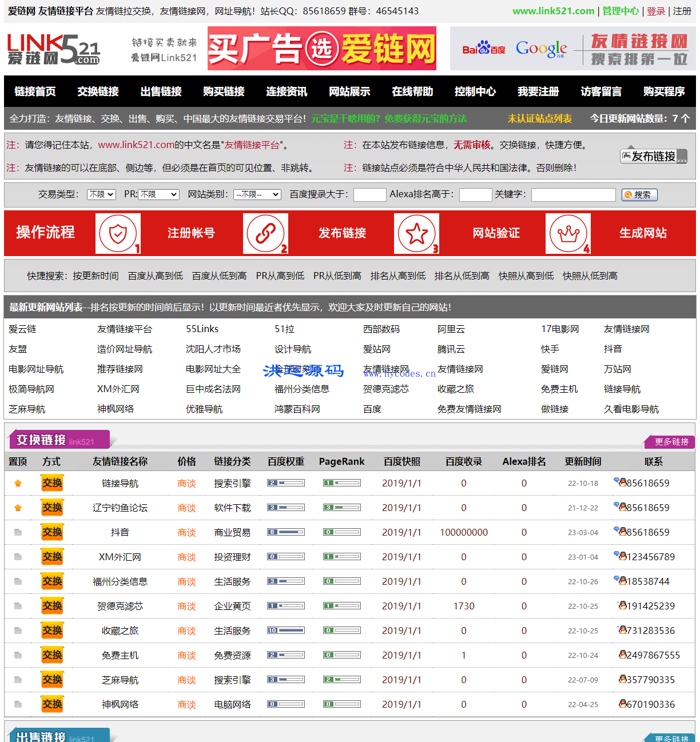Click the chain-link icon beside 发布链接

click(266, 233)
